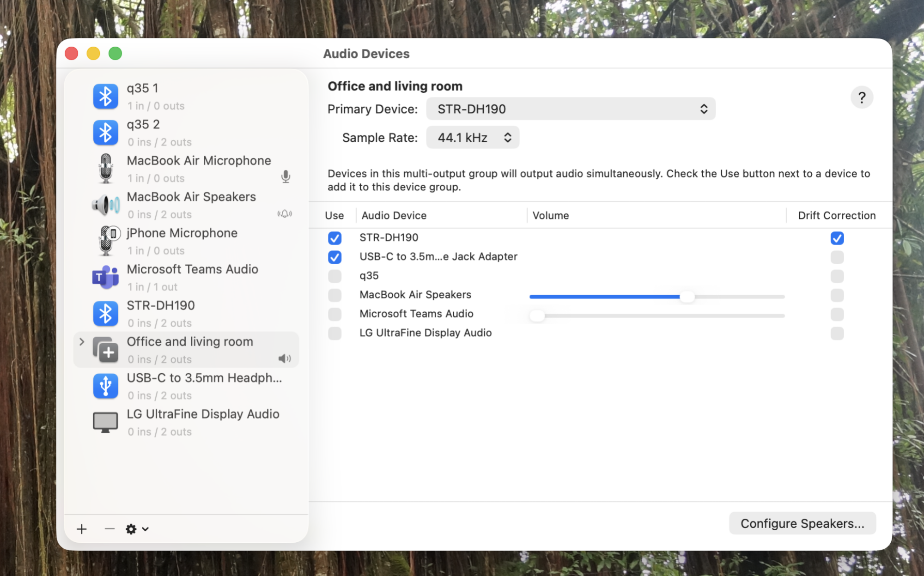
Task: Enable Use checkbox for q35
Action: pos(334,276)
